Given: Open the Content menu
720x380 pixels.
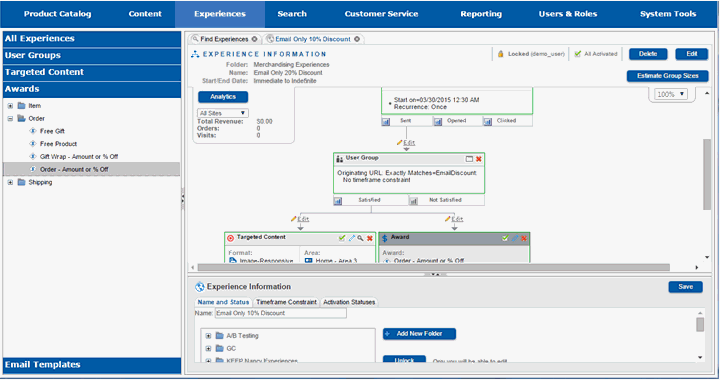Looking at the screenshot, I should (145, 14).
